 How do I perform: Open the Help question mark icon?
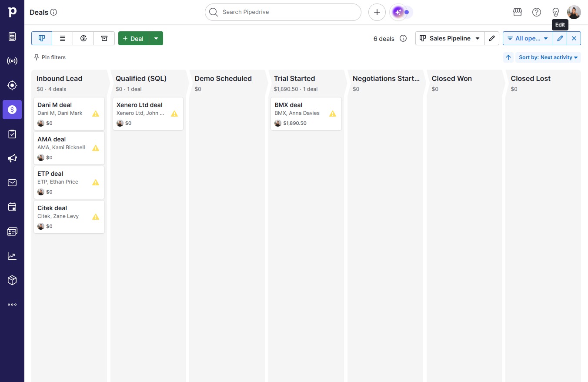(x=537, y=12)
